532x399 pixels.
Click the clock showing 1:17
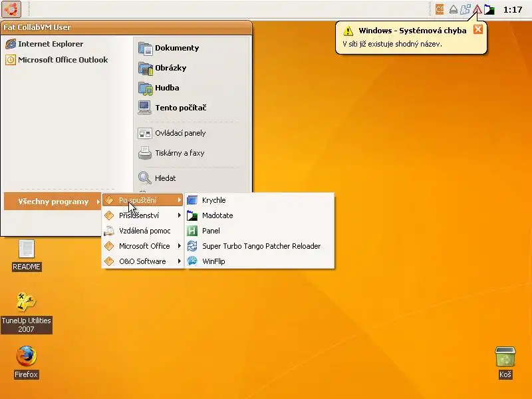pyautogui.click(x=513, y=10)
